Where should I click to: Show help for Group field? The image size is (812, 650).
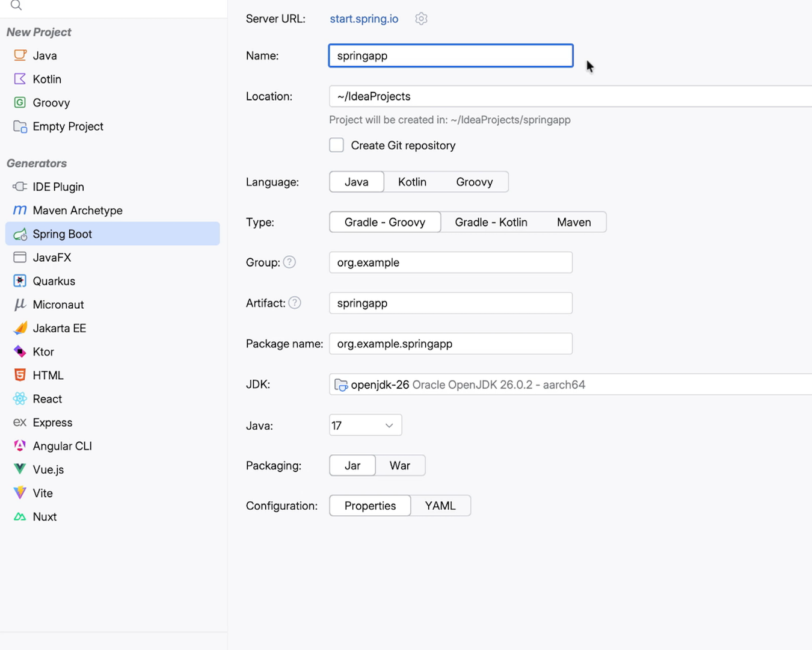(289, 262)
